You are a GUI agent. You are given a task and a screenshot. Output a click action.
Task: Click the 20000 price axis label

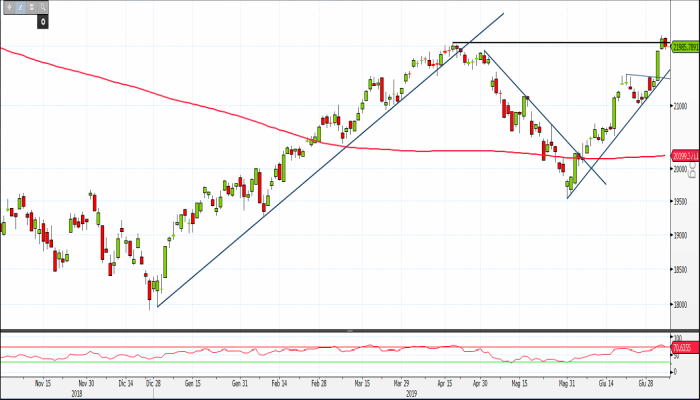tap(681, 169)
